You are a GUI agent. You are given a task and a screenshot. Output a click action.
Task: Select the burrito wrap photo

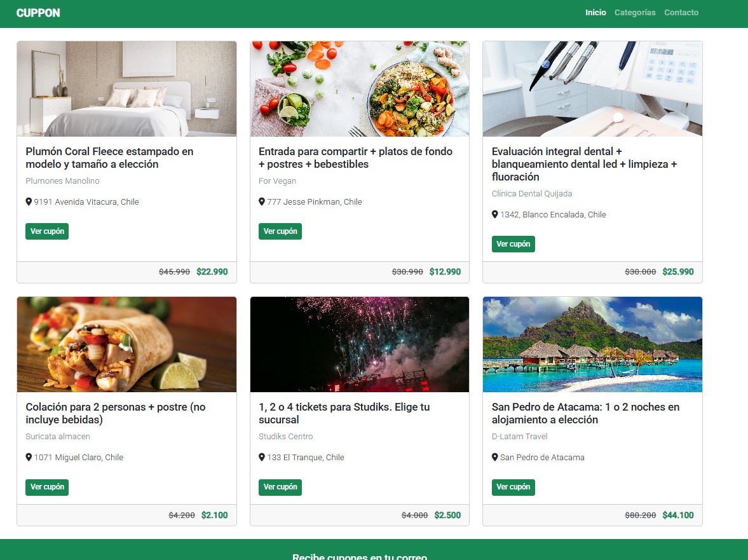click(x=127, y=345)
